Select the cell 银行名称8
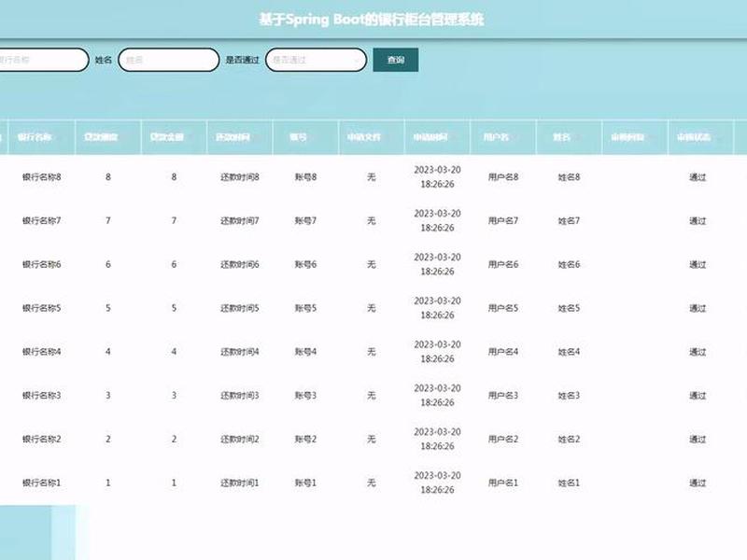 coord(41,177)
